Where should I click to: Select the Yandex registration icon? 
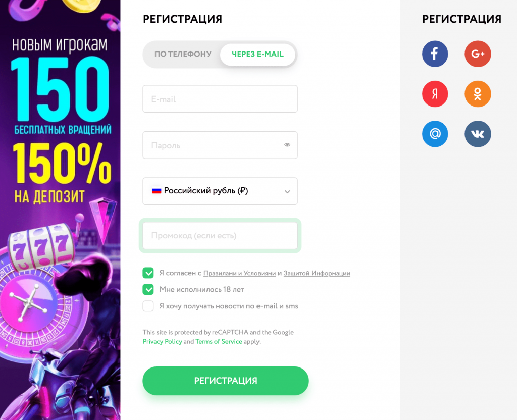point(435,93)
